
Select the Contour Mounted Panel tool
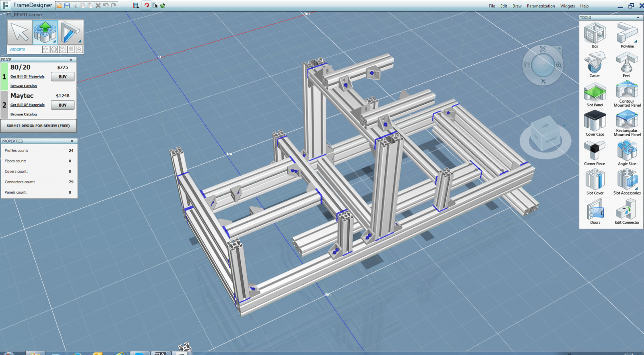tap(627, 93)
